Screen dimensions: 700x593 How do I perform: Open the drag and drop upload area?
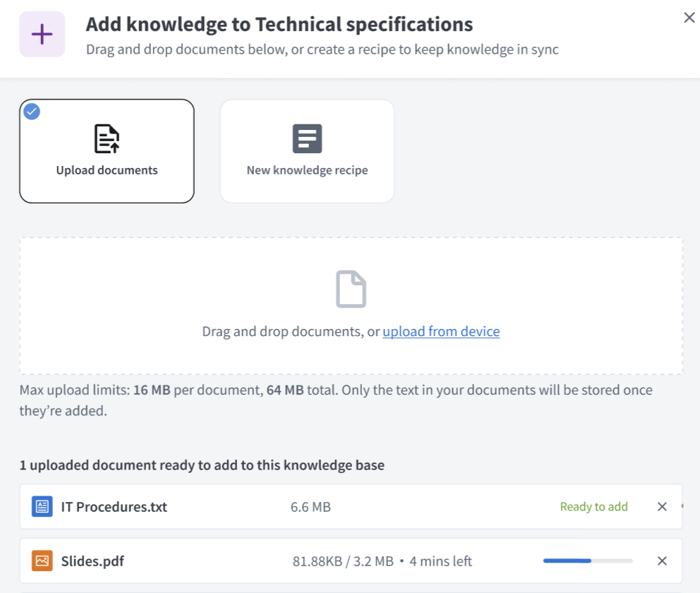[350, 305]
